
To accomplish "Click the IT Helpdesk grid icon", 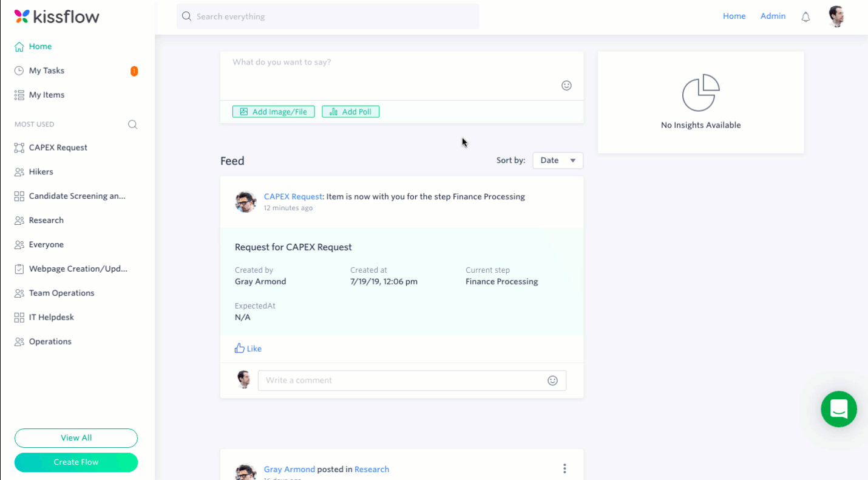I will coord(19,318).
